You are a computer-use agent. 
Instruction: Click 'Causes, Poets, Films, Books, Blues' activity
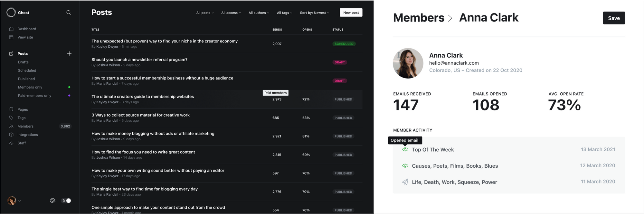click(455, 166)
